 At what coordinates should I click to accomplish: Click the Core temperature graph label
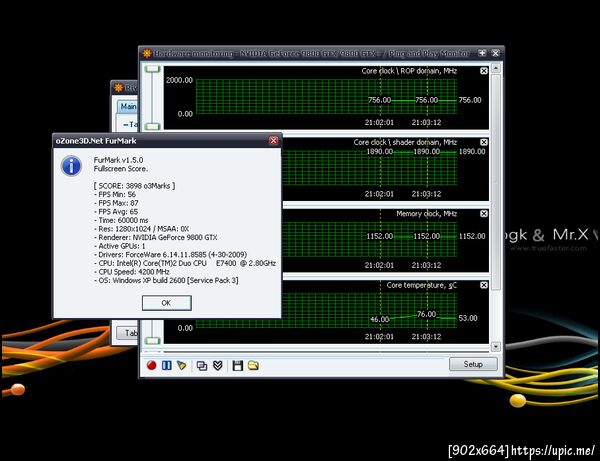point(422,285)
